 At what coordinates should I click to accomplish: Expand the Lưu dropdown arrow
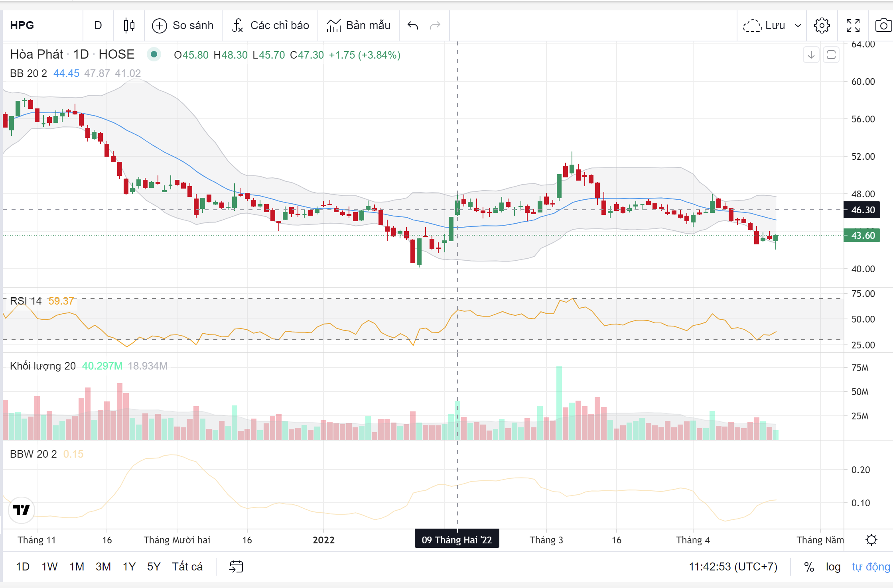[x=798, y=26]
